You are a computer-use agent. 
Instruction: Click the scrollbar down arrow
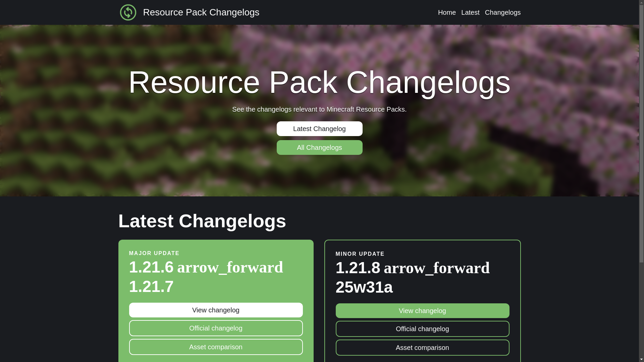click(x=641, y=359)
